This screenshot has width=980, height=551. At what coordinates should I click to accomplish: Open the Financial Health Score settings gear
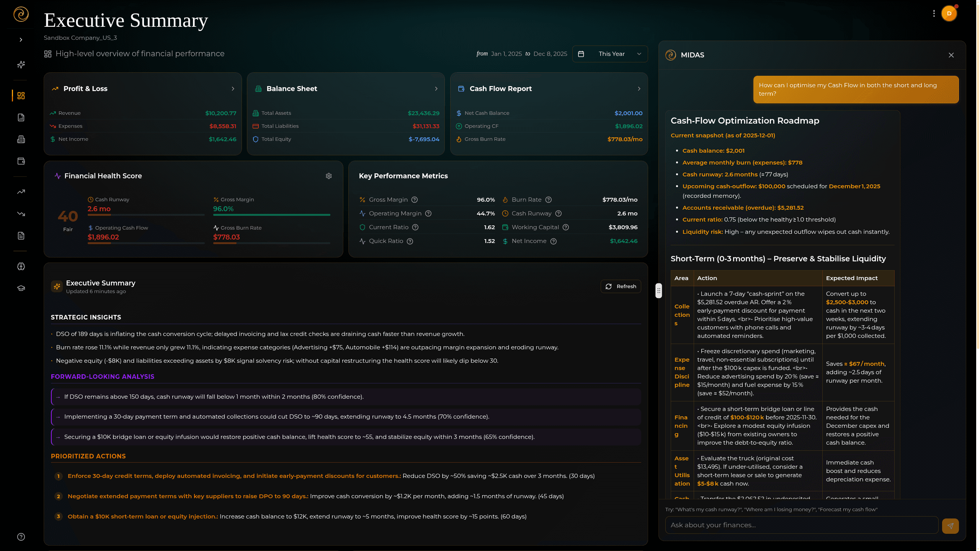tap(328, 176)
